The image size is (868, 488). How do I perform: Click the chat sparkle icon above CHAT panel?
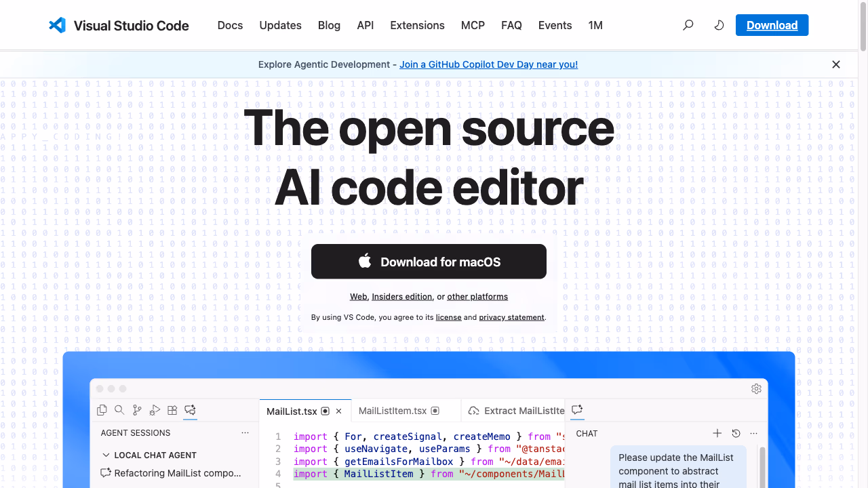(577, 410)
